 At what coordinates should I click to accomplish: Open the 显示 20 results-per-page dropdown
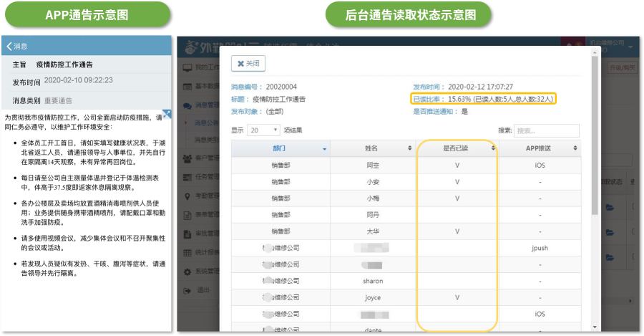point(263,130)
